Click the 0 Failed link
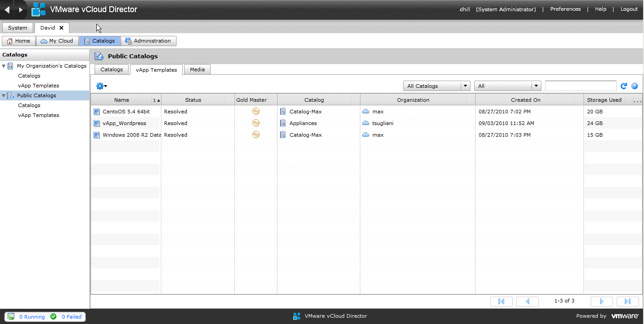The height and width of the screenshot is (324, 644). pos(72,317)
